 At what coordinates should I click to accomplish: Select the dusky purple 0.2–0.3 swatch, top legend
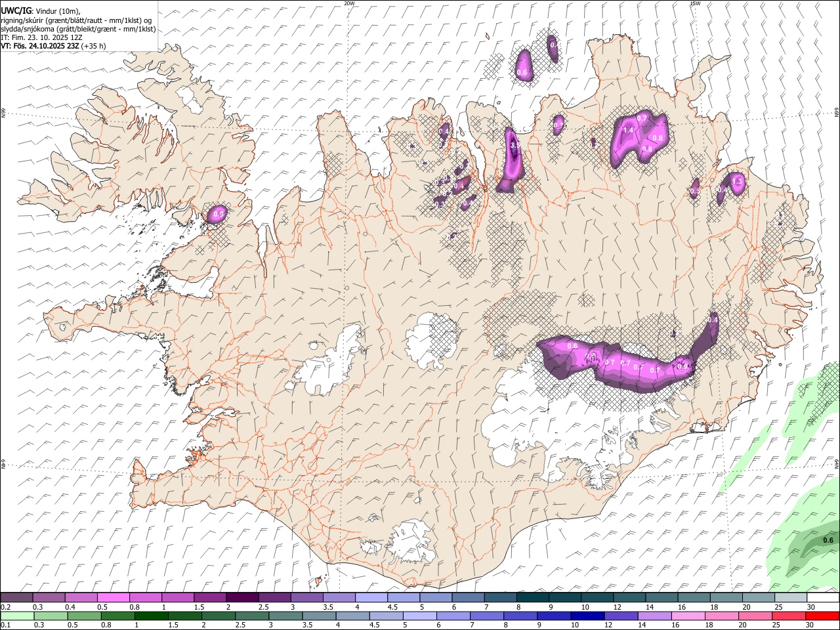tap(17, 598)
